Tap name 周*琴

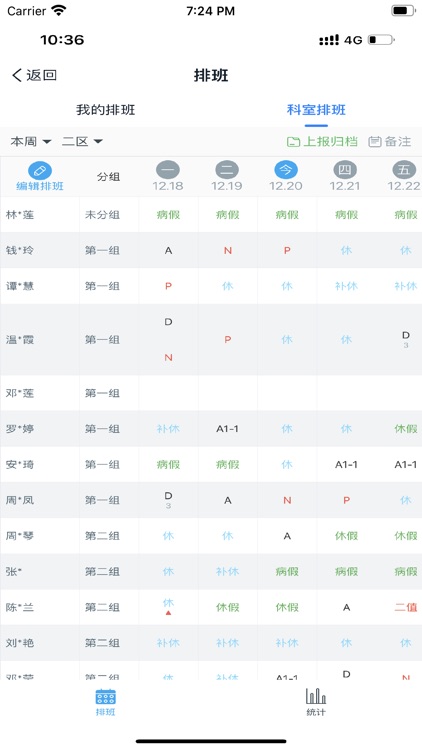coord(20,536)
